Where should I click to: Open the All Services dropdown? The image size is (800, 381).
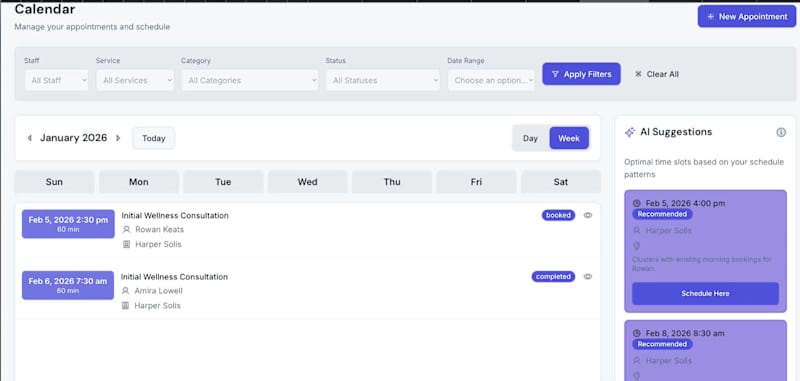(x=135, y=80)
